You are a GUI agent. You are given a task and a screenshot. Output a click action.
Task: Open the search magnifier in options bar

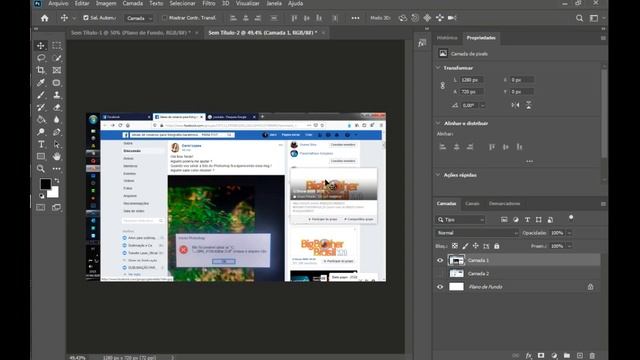click(579, 18)
